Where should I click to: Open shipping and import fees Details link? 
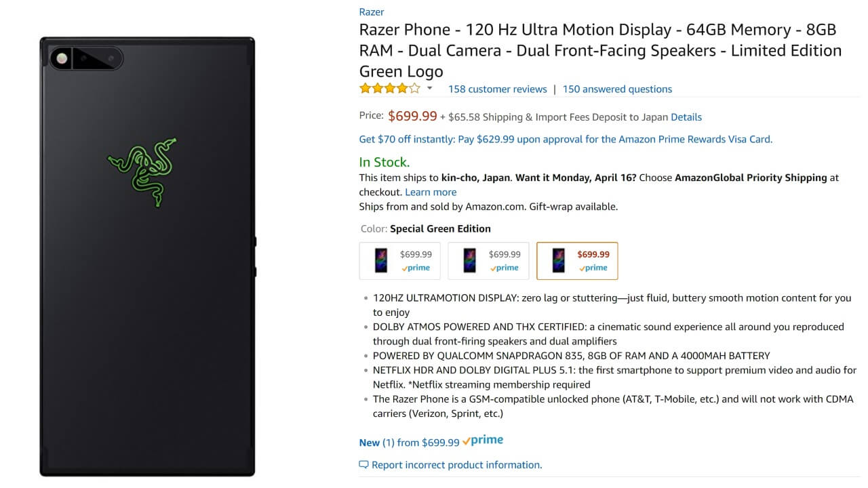[686, 117]
